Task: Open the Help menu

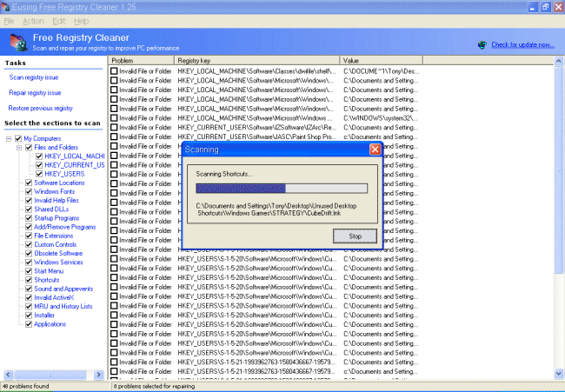Action: [x=81, y=21]
